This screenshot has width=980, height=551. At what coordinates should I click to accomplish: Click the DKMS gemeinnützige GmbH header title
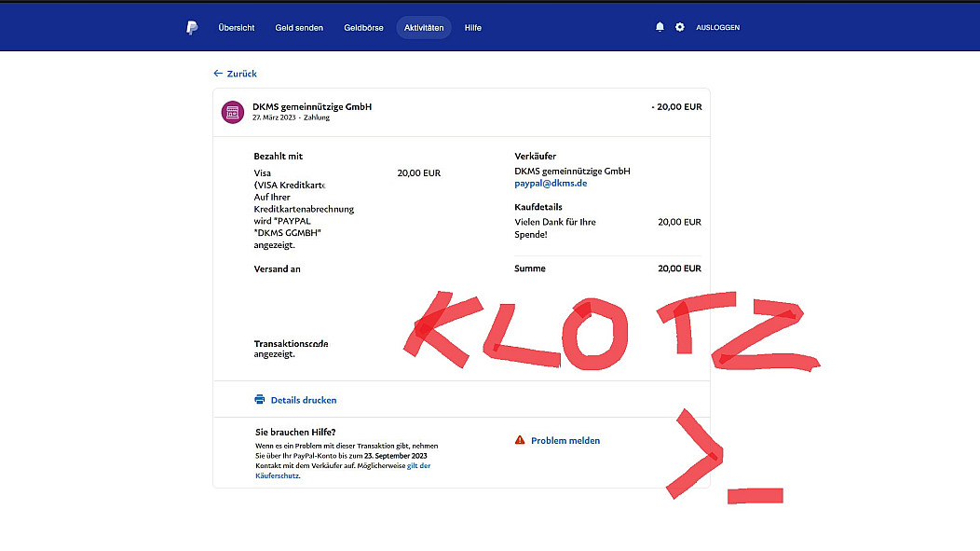[312, 107]
